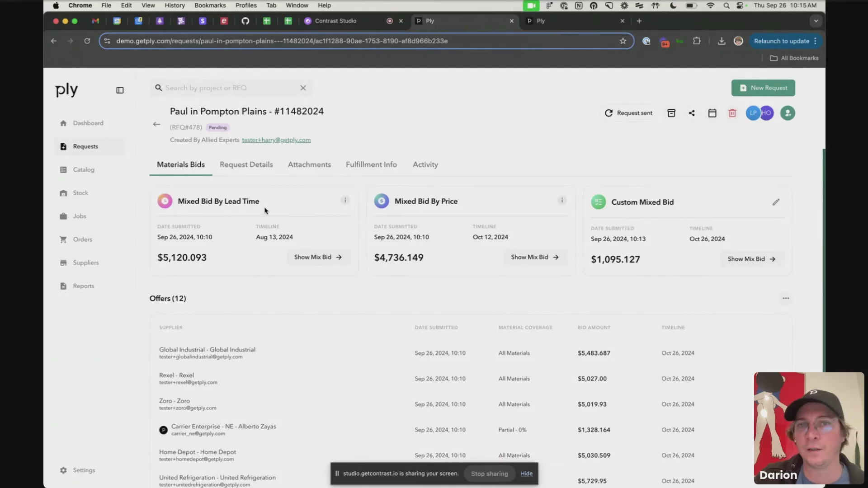This screenshot has height=488, width=868.
Task: Select Global Industrial supplier row
Action: [470, 353]
